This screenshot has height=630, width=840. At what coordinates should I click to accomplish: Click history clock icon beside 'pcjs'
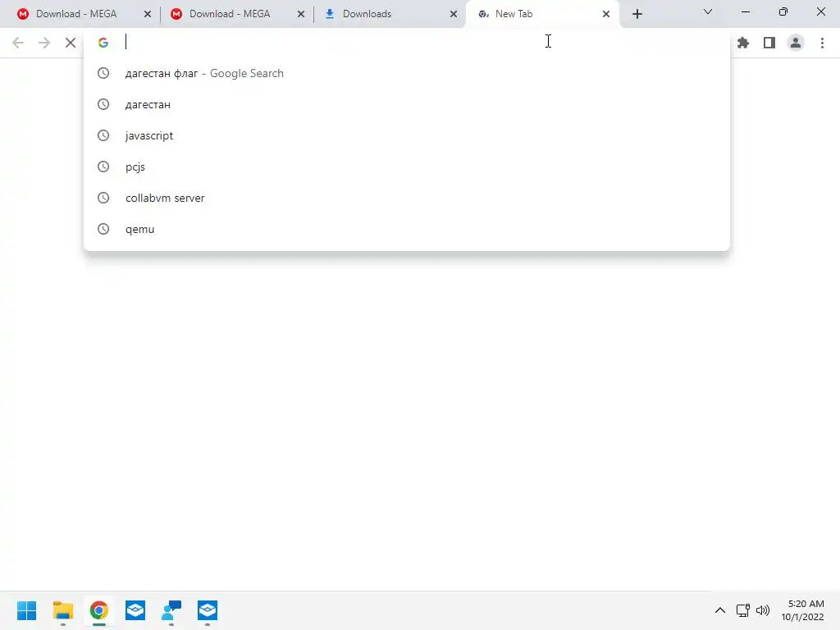103,167
